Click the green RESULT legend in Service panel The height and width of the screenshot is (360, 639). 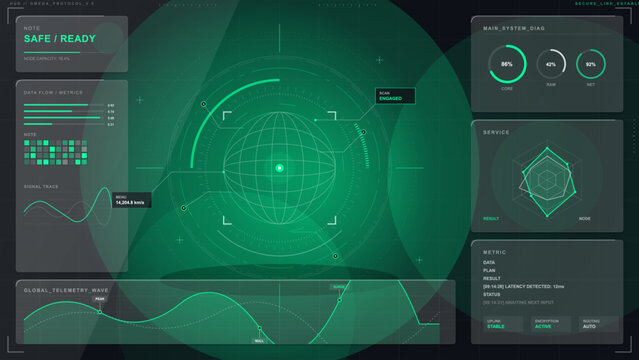[491, 219]
